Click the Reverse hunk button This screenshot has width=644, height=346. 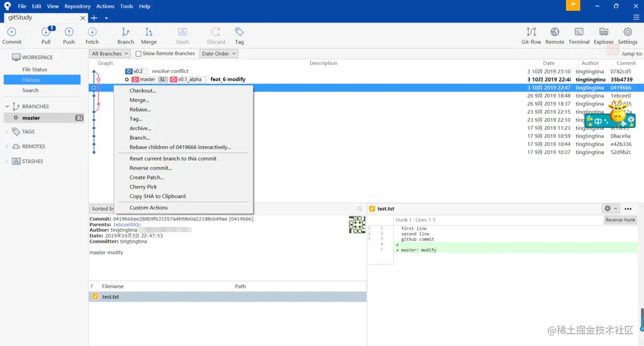(620, 220)
